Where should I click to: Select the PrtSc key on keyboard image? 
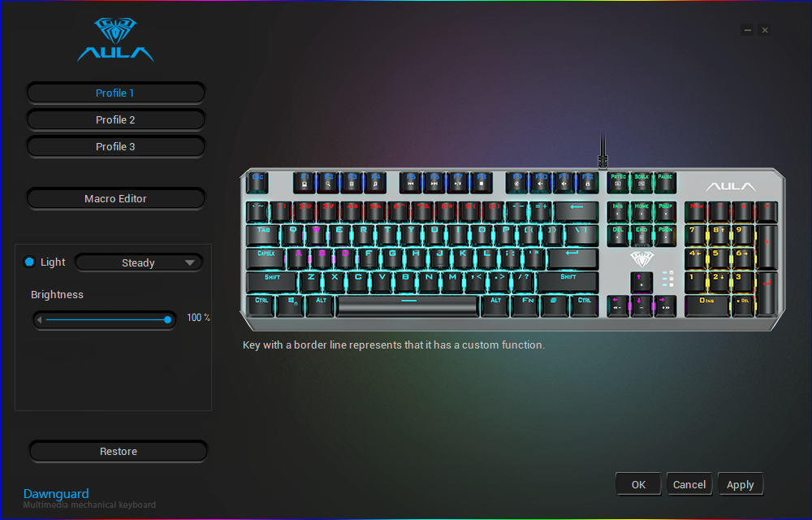tap(618, 182)
